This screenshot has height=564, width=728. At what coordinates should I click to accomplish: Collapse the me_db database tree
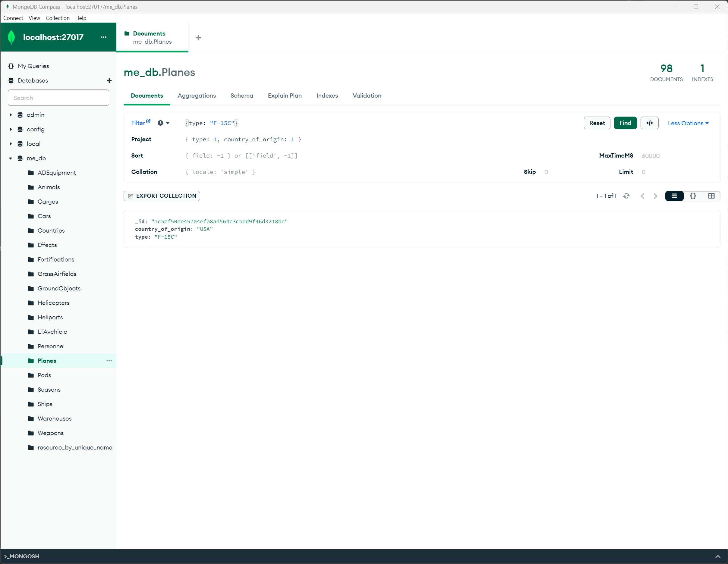pos(11,158)
